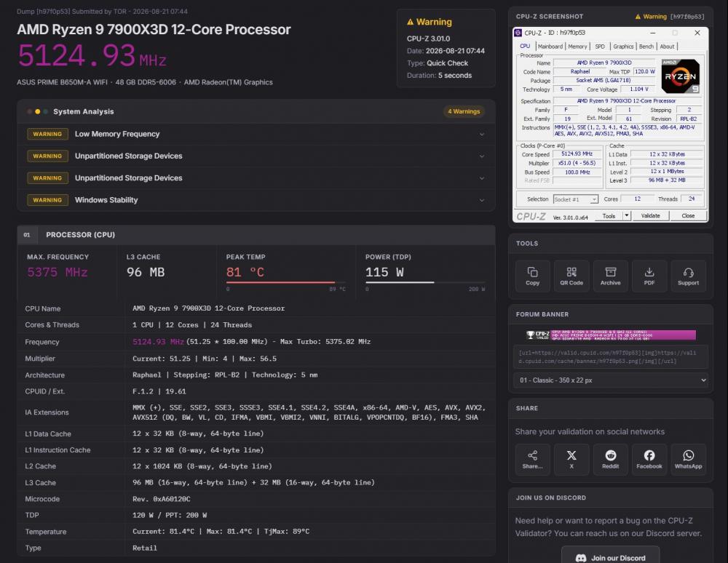Image resolution: width=728 pixels, height=563 pixels.
Task: Click the L3 Cache 96 MB value
Action: (146, 272)
